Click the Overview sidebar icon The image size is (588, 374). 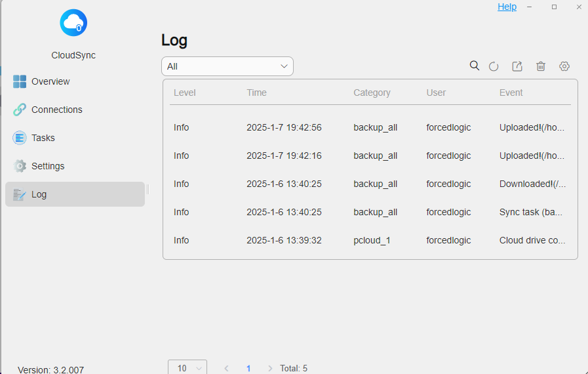(20, 81)
